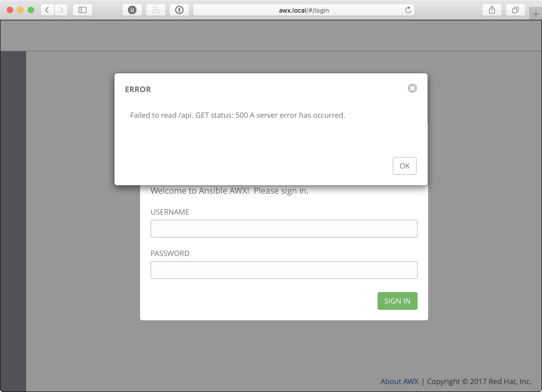
Task: Click inside the USERNAME field
Action: click(284, 229)
